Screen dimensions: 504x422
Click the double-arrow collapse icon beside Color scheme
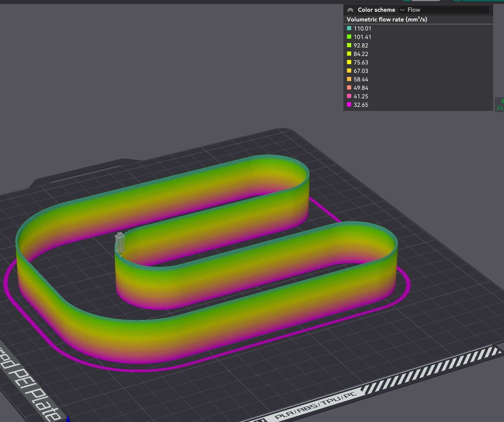click(351, 10)
